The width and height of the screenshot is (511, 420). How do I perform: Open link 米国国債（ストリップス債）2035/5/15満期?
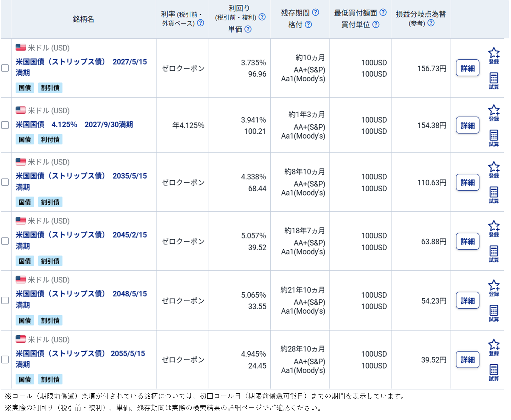pyautogui.click(x=81, y=181)
